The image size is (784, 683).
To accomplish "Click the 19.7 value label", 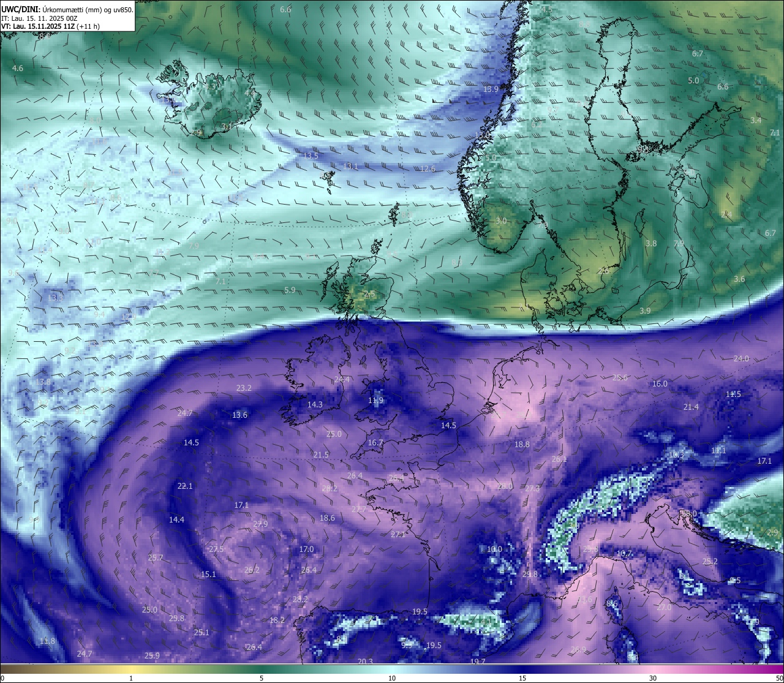I will pos(478,662).
